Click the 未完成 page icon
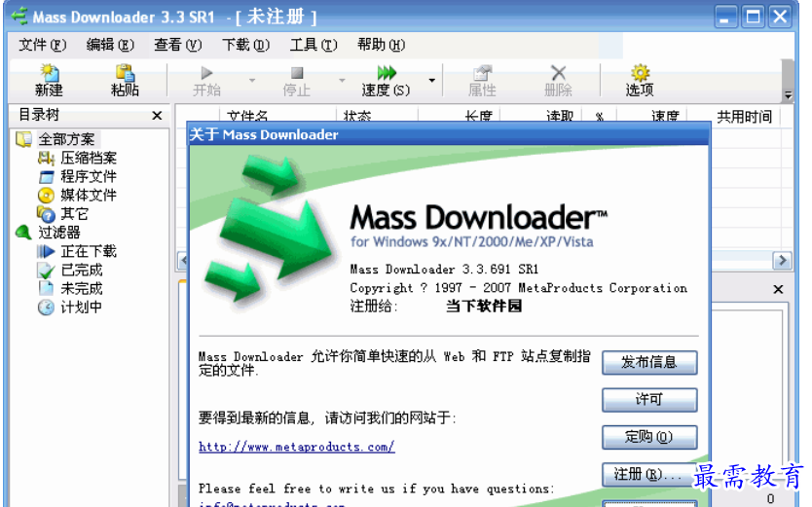 tap(46, 288)
